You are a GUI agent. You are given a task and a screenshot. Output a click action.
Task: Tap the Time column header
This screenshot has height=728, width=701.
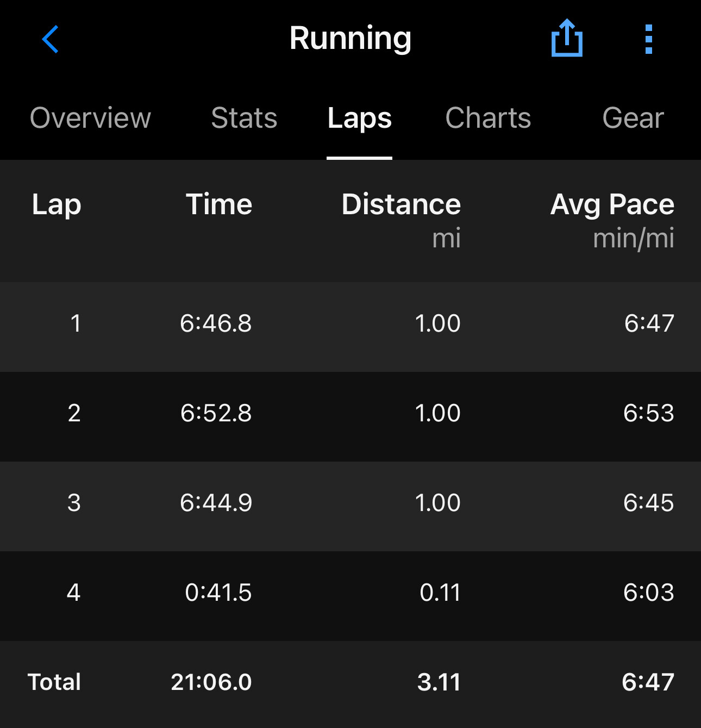(219, 205)
